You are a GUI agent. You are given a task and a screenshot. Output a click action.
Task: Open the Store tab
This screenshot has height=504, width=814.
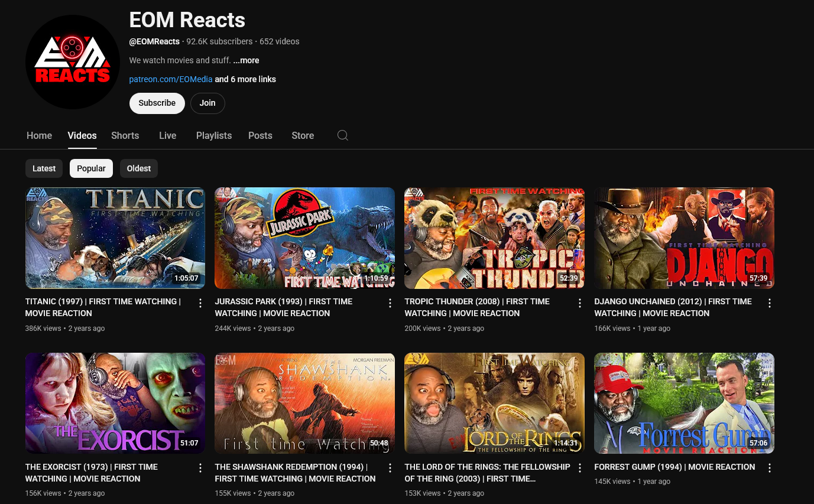pyautogui.click(x=303, y=135)
